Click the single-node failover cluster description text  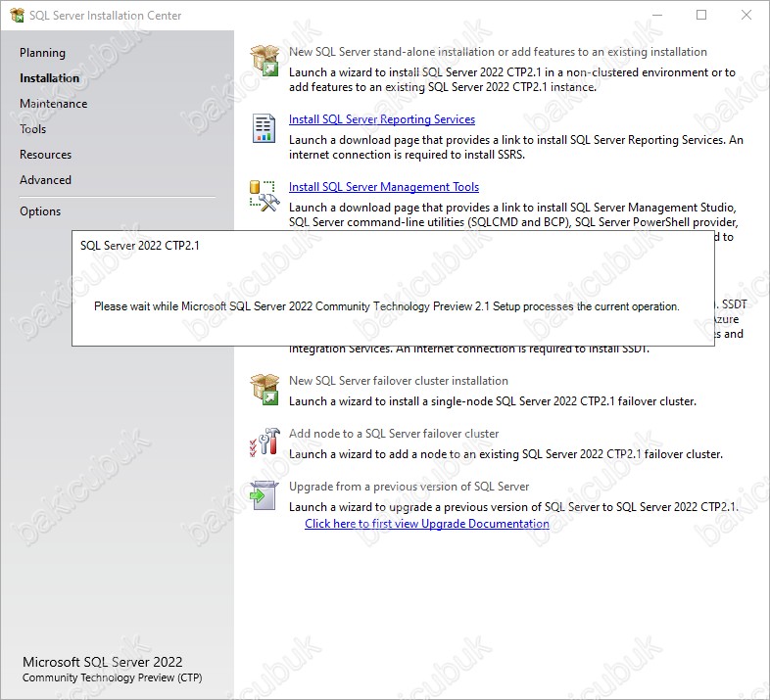(x=493, y=401)
